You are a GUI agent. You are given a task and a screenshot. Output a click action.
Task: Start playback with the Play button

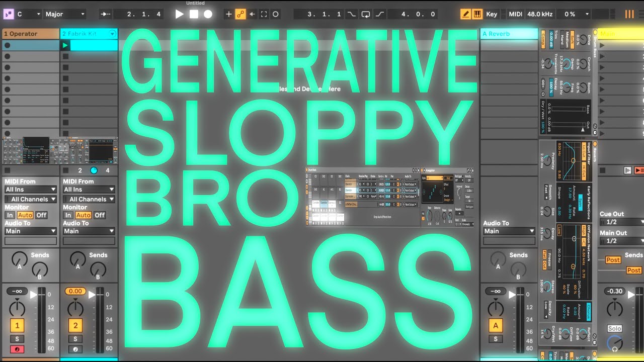(x=179, y=14)
